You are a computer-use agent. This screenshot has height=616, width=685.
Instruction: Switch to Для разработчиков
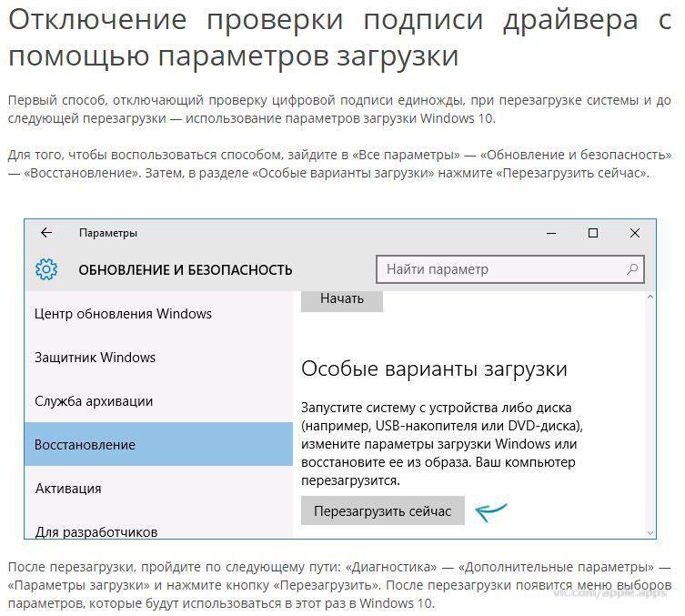(x=96, y=530)
